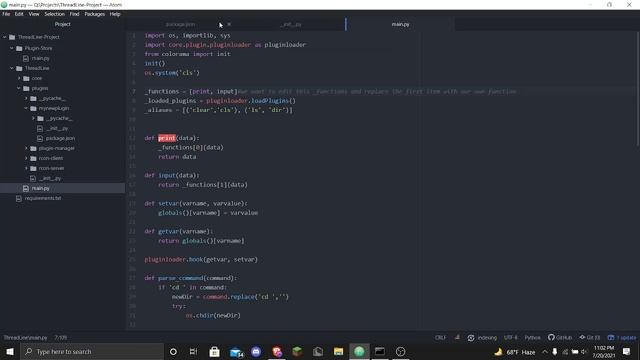Viewport: 640px width, 360px height.
Task: Click the ThreadLine\main.py file path in status bar
Action: click(25, 338)
